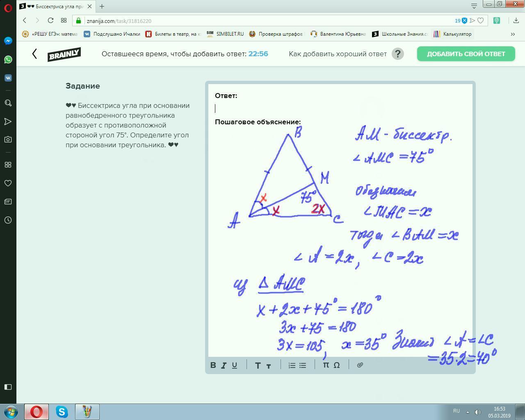Viewport: 525px width, 420px height.
Task: Open the Speed Dial grid in sidebar
Action: (8, 164)
